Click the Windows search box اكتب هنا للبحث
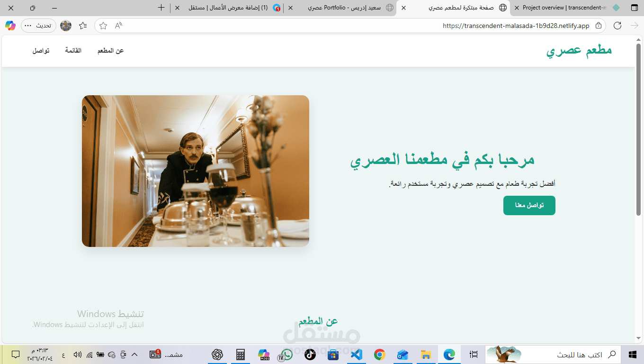This screenshot has height=364, width=644. (582, 355)
